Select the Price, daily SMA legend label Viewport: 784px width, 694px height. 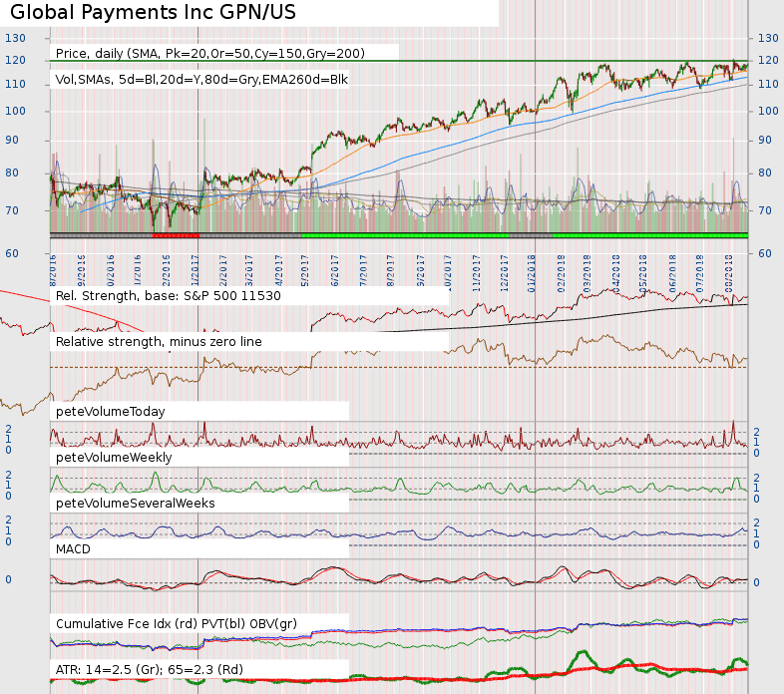pos(209,53)
